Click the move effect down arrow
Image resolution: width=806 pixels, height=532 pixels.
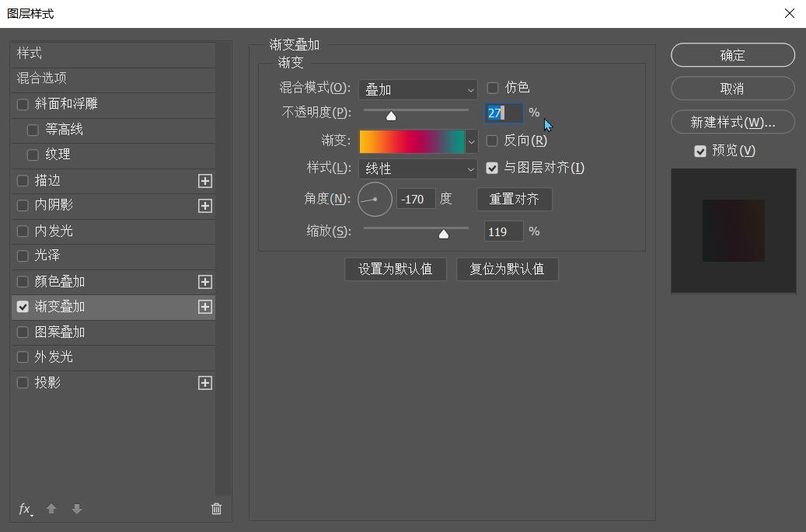(76, 509)
